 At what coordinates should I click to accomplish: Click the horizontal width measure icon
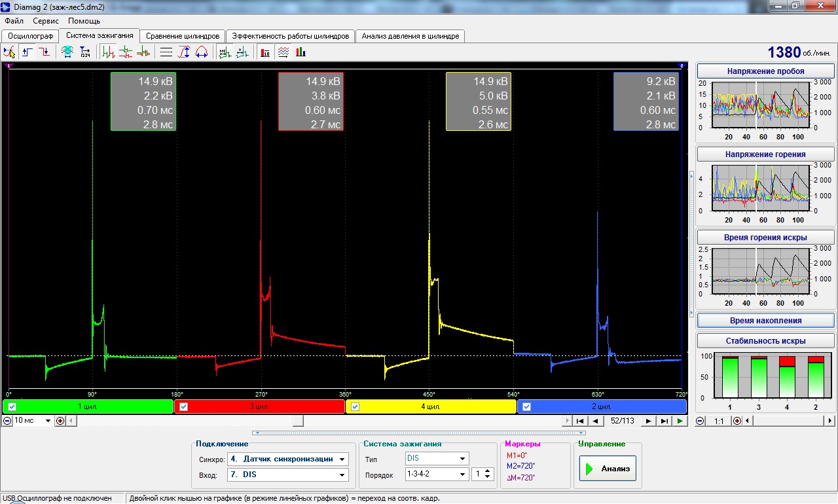(202, 52)
